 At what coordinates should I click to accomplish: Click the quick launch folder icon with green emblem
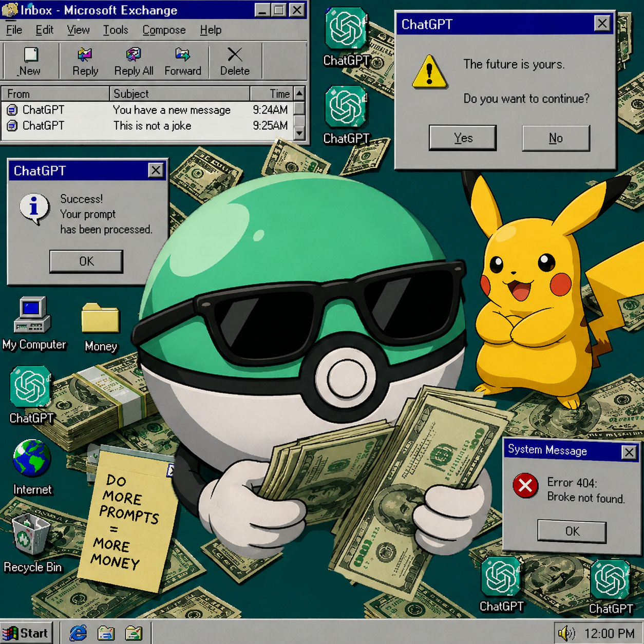134,633
